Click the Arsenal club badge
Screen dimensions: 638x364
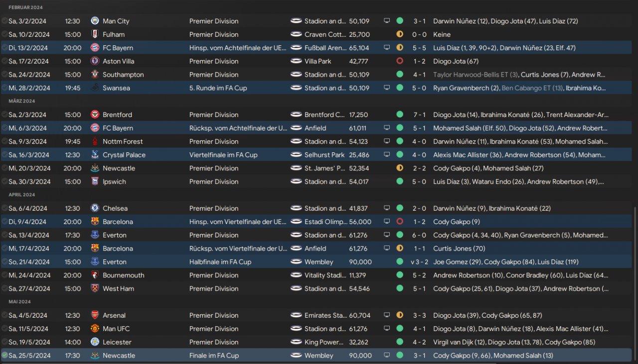tap(95, 315)
